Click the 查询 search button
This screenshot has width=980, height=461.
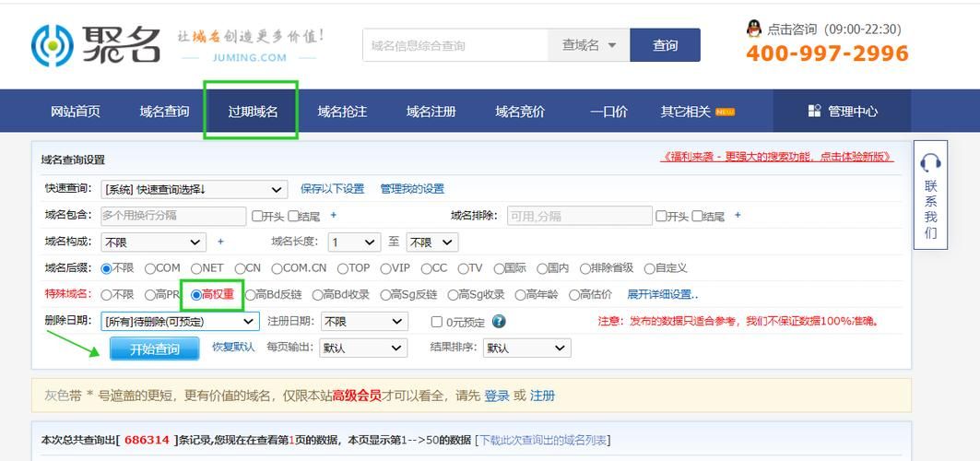point(665,45)
